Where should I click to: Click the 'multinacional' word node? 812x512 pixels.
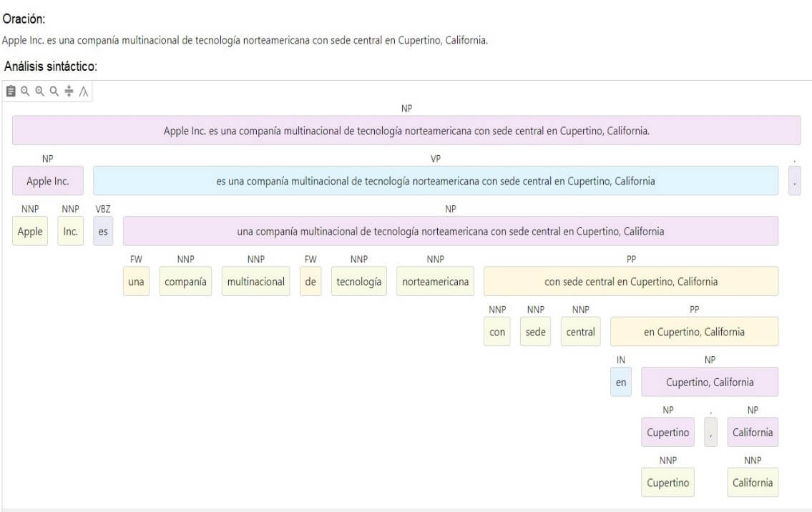255,282
